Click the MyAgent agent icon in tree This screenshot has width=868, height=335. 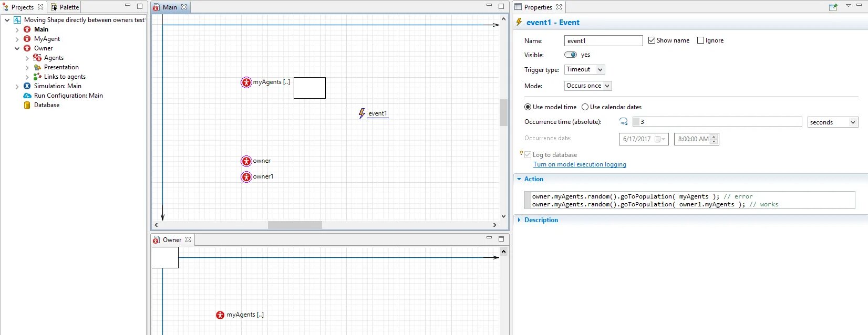pyautogui.click(x=27, y=39)
